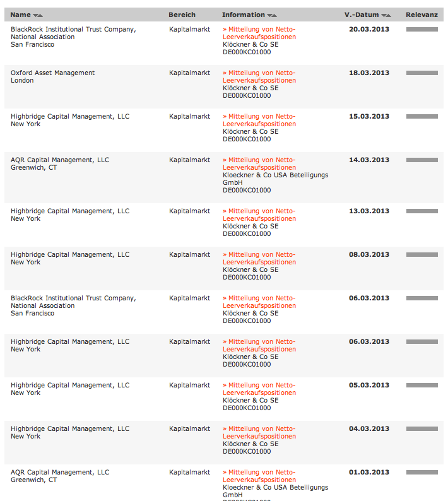Click the Bereich column header
The height and width of the screenshot is (501, 448).
coord(182,15)
